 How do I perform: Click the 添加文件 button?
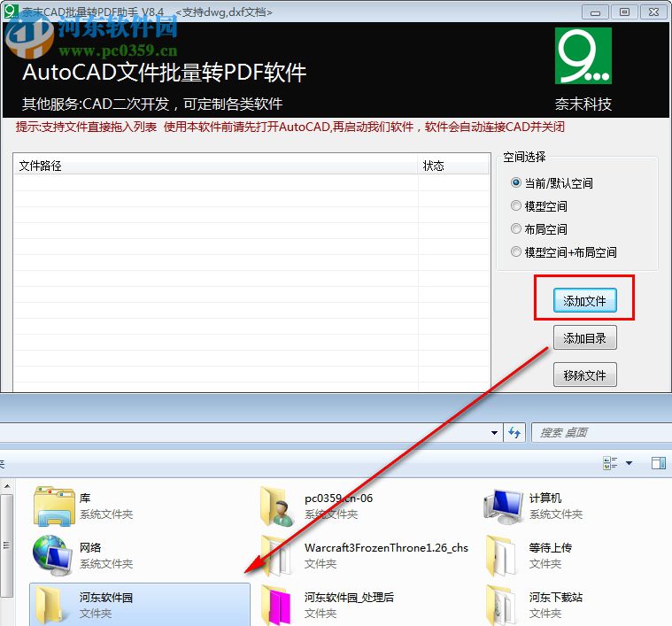click(584, 300)
